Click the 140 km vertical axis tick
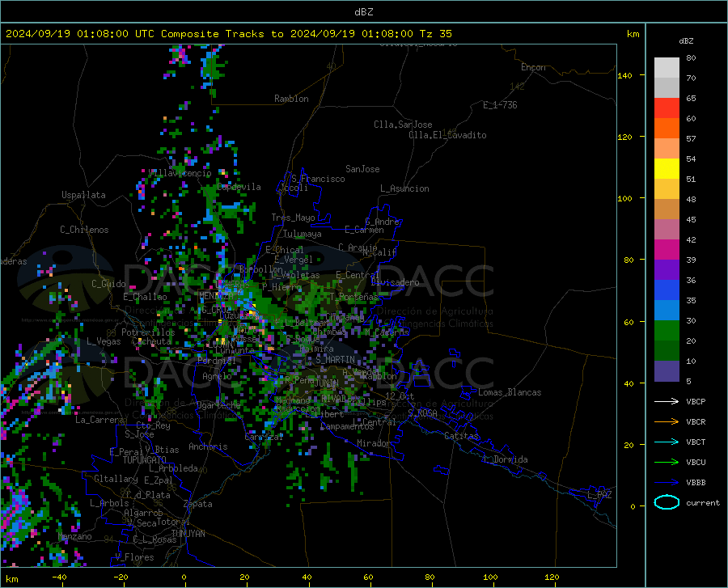 tap(624, 75)
